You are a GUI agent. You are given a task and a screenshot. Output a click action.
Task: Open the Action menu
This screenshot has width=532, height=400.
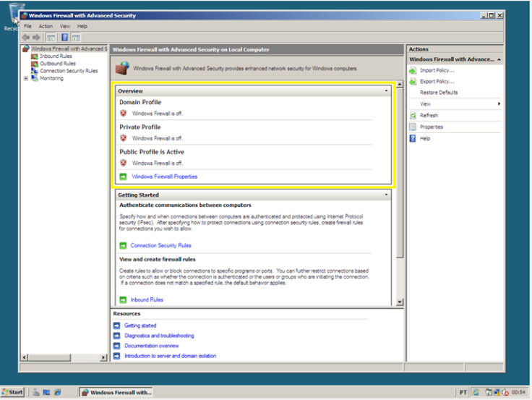point(46,26)
